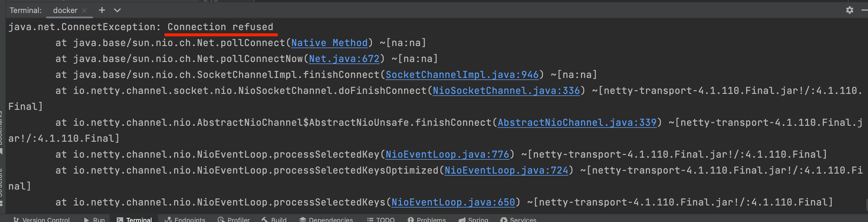Select the docker terminal tab
The width and height of the screenshot is (868, 222).
[x=65, y=10]
